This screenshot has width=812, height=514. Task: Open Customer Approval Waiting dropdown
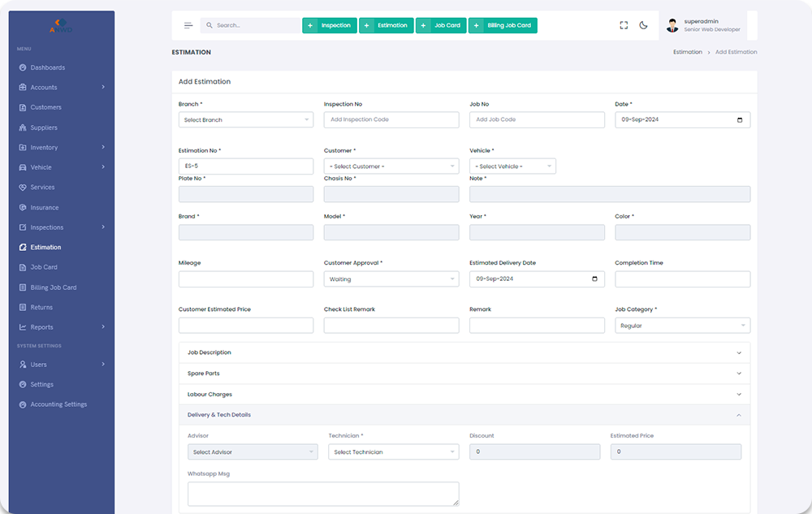tap(391, 279)
